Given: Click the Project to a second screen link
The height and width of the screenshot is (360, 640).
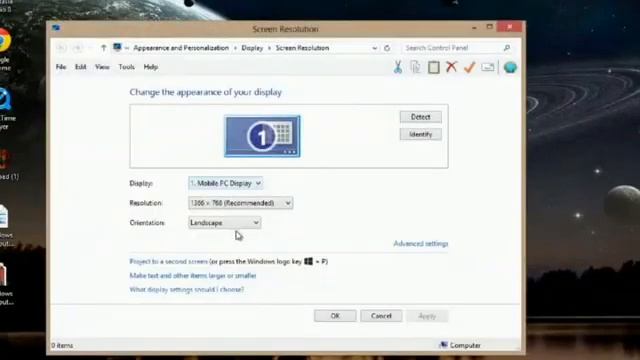Looking at the screenshot, I should click(169, 261).
